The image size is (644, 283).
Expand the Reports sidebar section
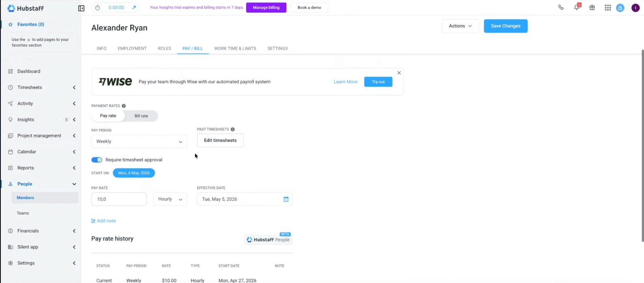(74, 168)
